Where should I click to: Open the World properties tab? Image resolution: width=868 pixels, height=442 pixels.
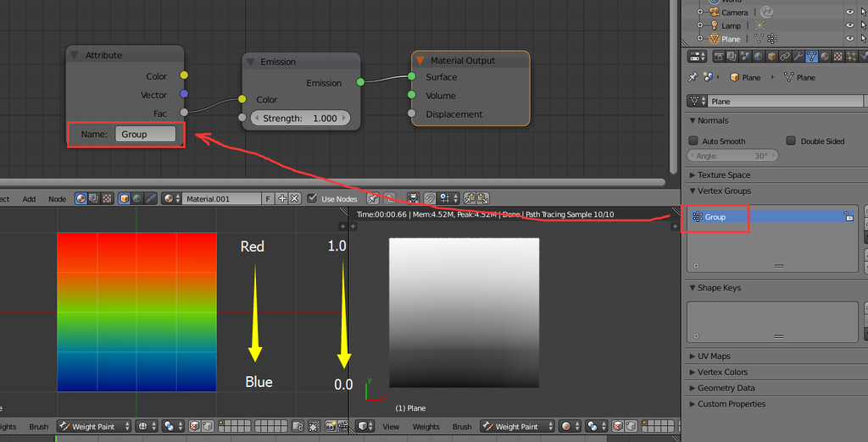[x=759, y=57]
